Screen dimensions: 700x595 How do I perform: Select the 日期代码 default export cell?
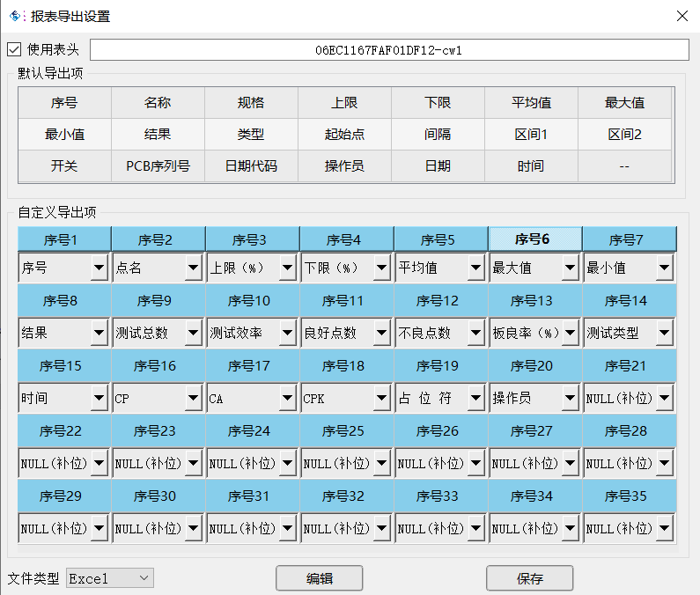pyautogui.click(x=251, y=165)
